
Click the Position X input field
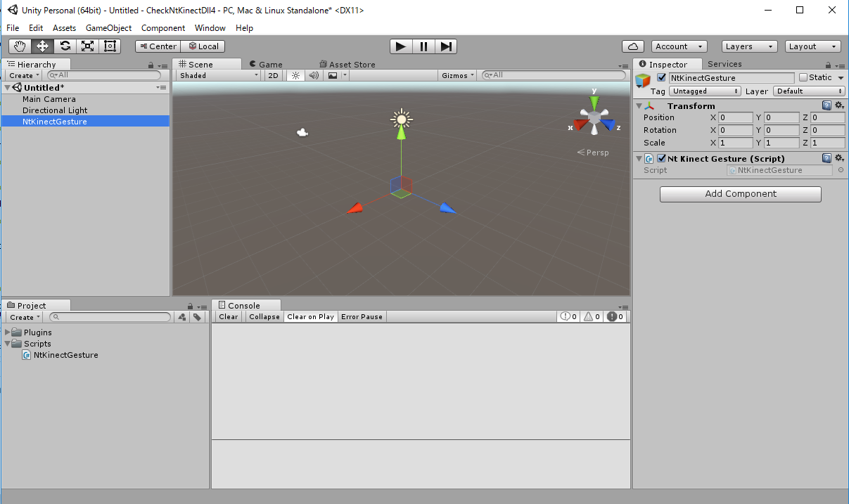736,118
